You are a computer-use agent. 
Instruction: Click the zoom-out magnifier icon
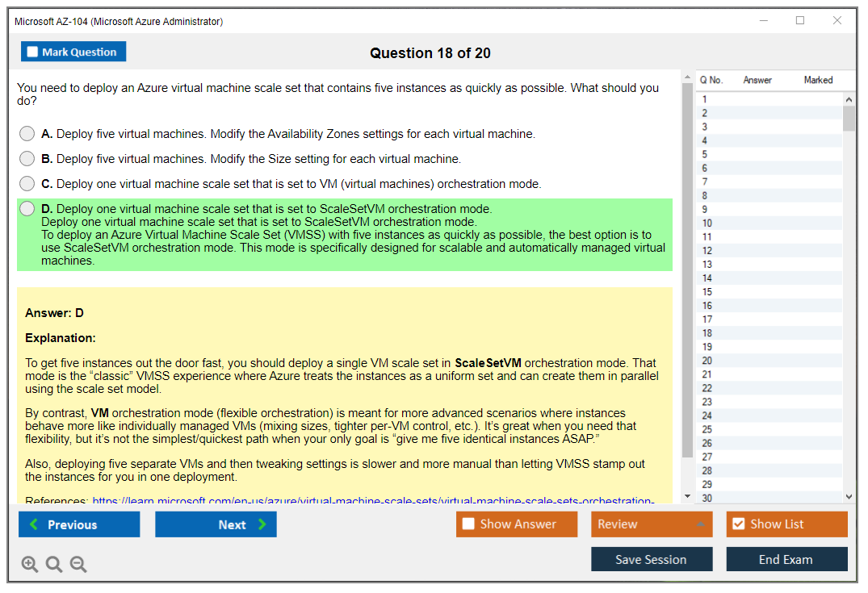coord(78,564)
